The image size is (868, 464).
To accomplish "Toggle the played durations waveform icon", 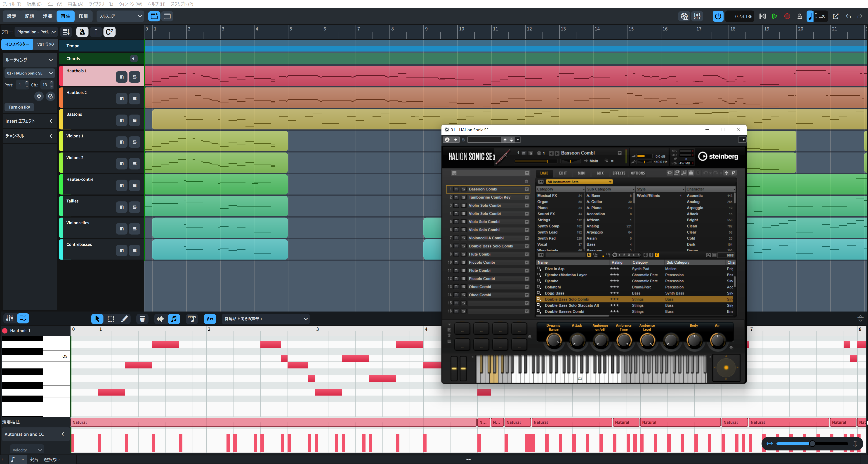I will [x=160, y=319].
